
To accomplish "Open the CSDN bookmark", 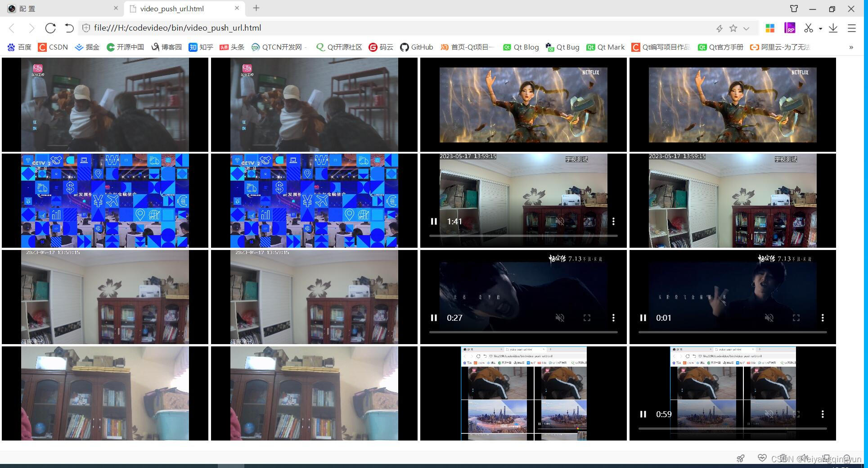I will point(53,47).
